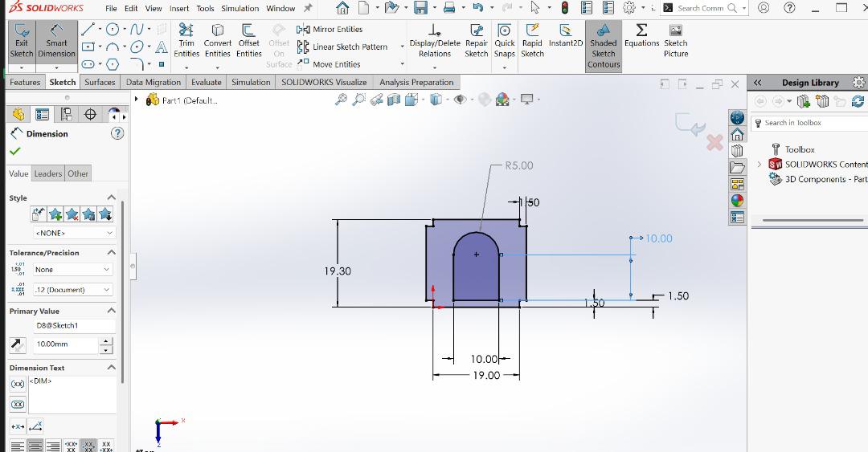Image resolution: width=868 pixels, height=452 pixels.
Task: Select the Line sketch tool
Action: [x=88, y=30]
